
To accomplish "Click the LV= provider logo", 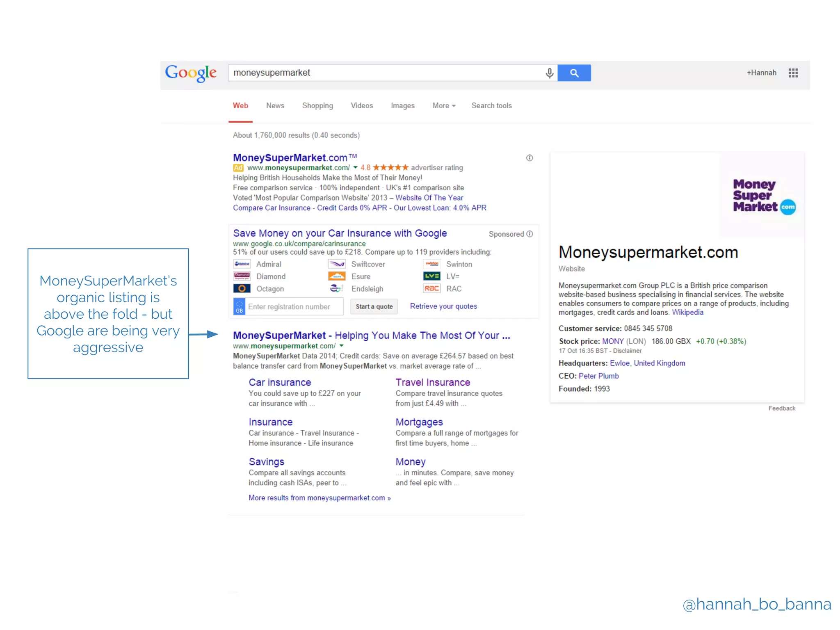I will tap(432, 276).
